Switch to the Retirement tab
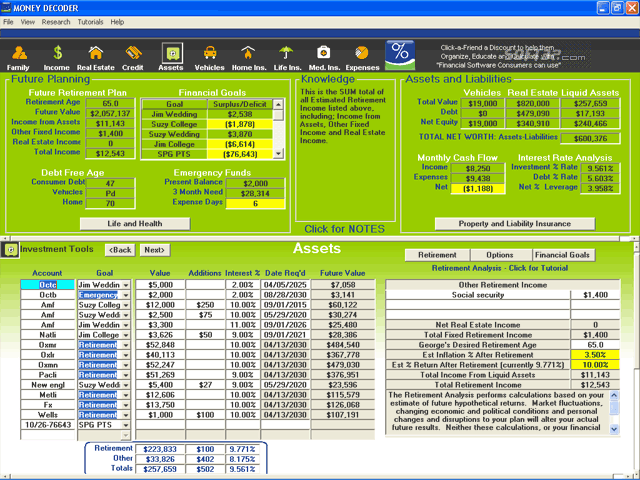 coord(437,255)
